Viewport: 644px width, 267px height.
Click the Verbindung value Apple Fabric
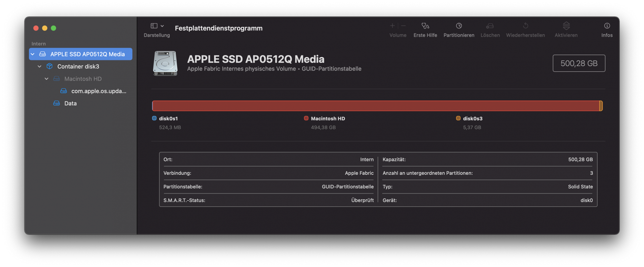(359, 173)
